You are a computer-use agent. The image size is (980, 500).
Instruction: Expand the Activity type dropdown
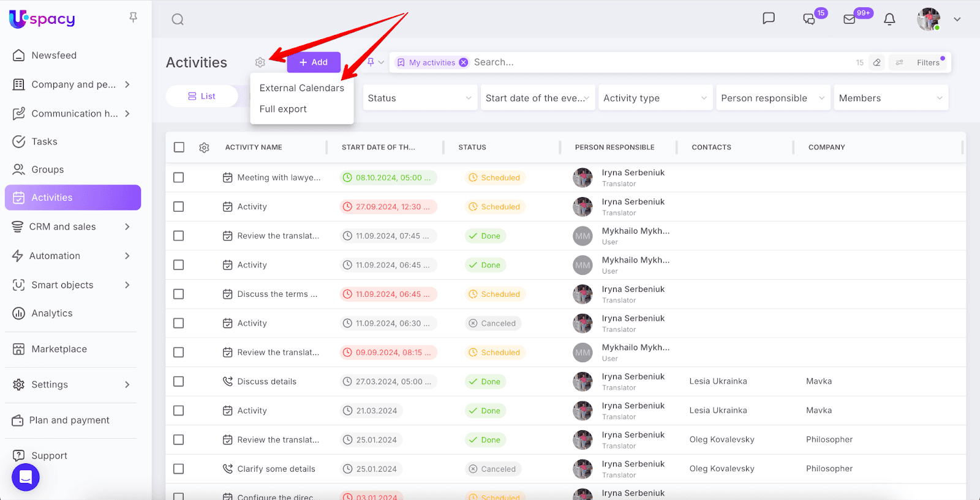[x=654, y=98]
